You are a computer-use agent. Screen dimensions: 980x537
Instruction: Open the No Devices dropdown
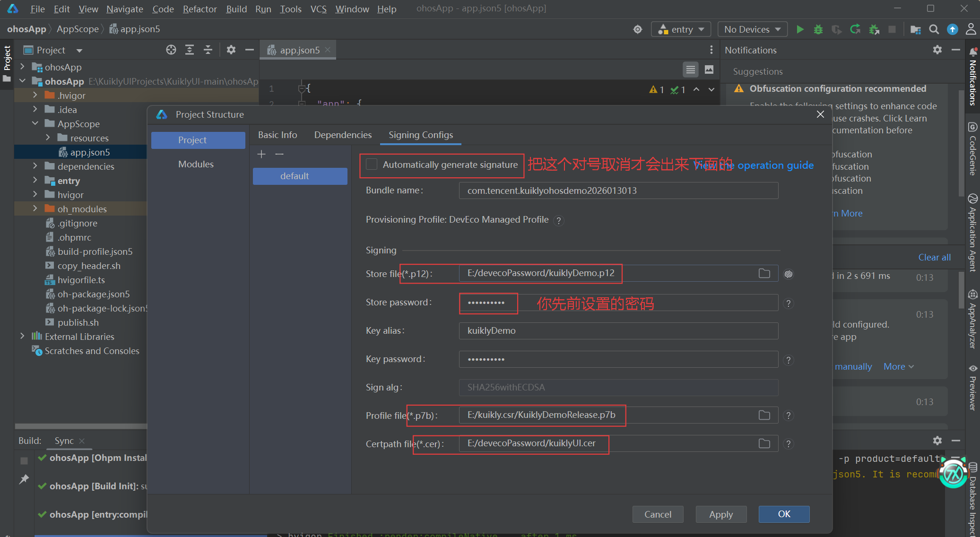(752, 29)
